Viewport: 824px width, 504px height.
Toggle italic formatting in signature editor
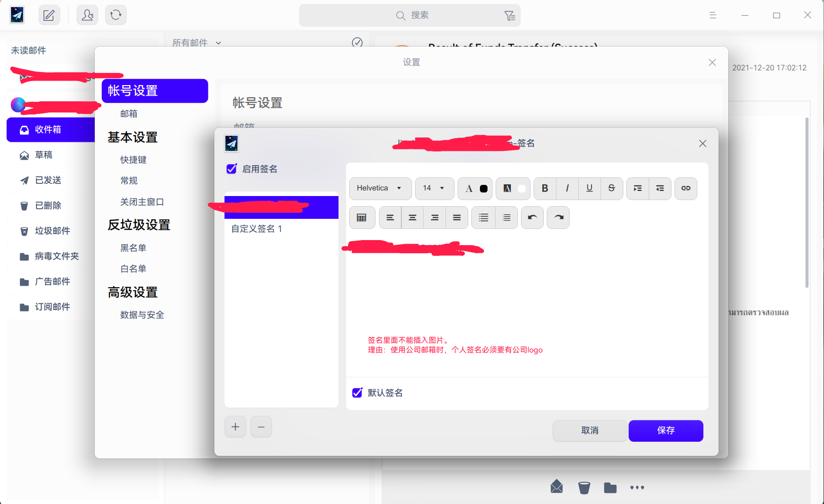(567, 188)
